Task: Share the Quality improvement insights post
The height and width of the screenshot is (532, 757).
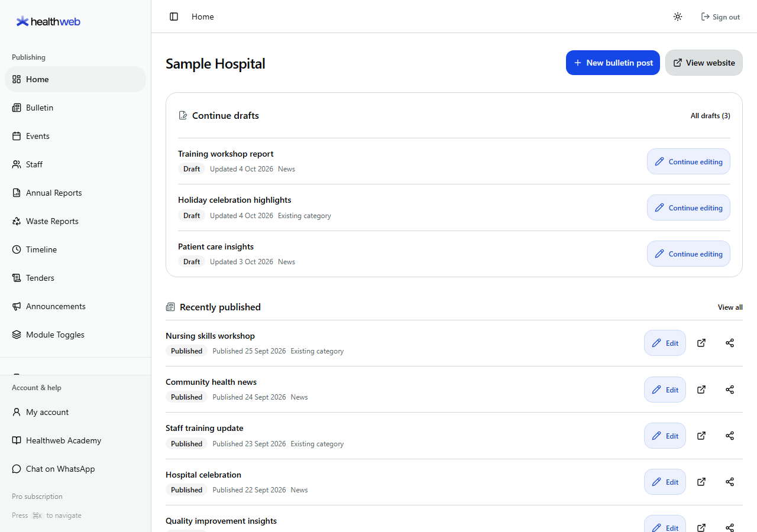Action: [730, 527]
